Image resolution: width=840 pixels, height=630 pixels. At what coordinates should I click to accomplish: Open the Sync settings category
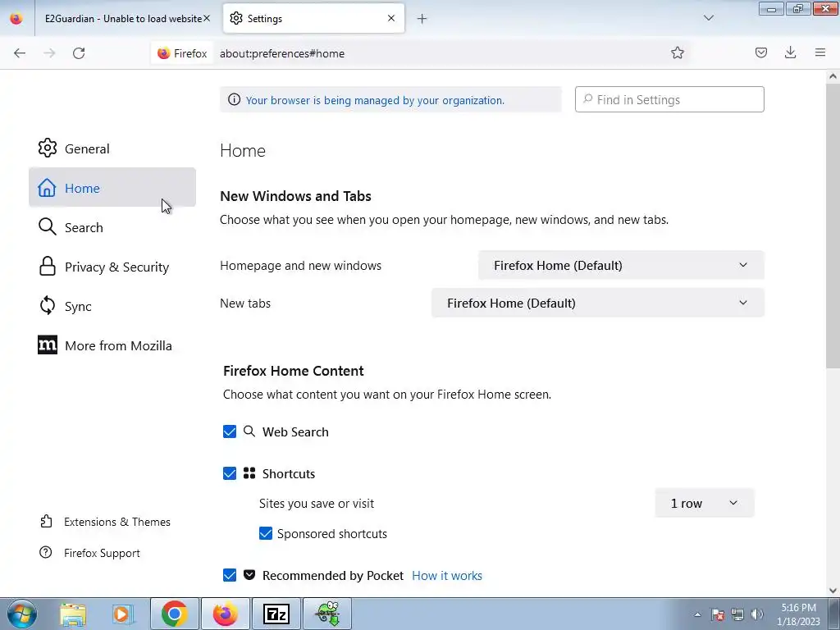pyautogui.click(x=112, y=306)
